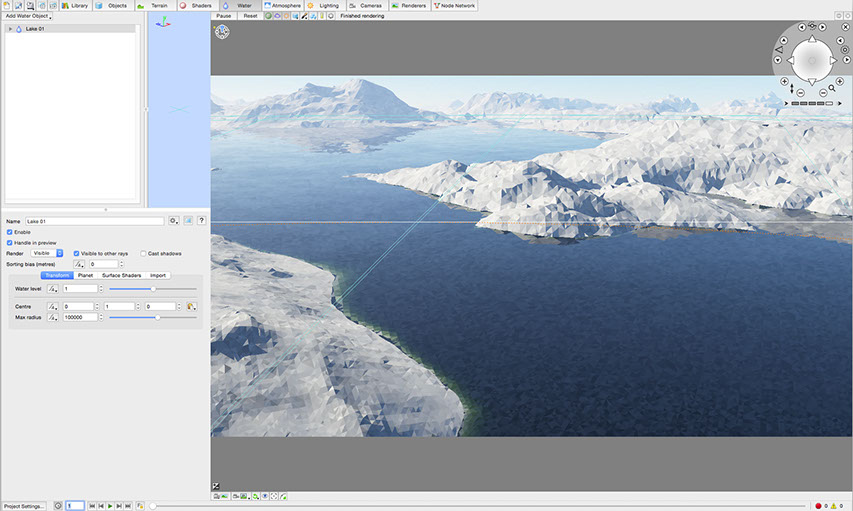The width and height of the screenshot is (853, 511).
Task: Click the compass icon in the 3D preview
Action: point(222,32)
